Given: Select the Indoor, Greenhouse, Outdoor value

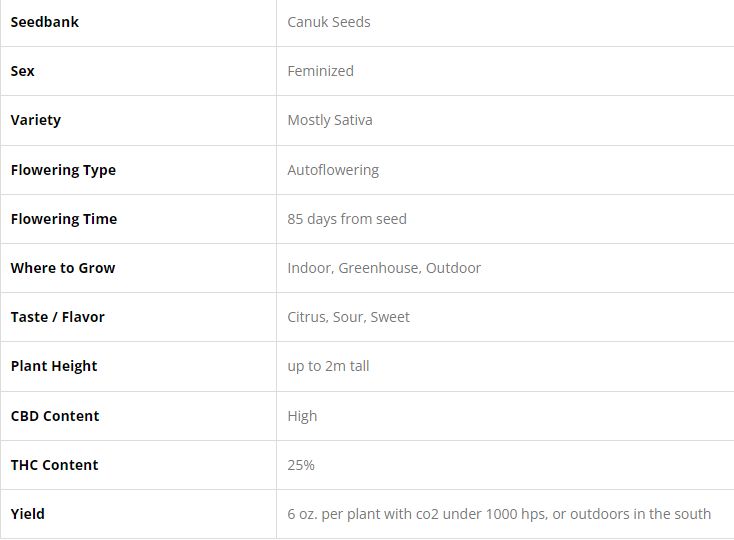Looking at the screenshot, I should coord(383,268).
